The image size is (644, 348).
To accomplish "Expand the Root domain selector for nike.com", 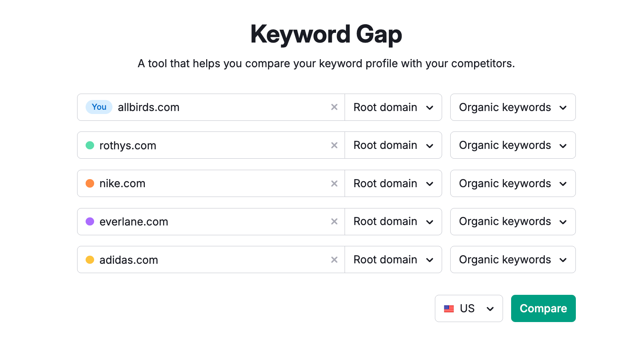I will point(393,183).
